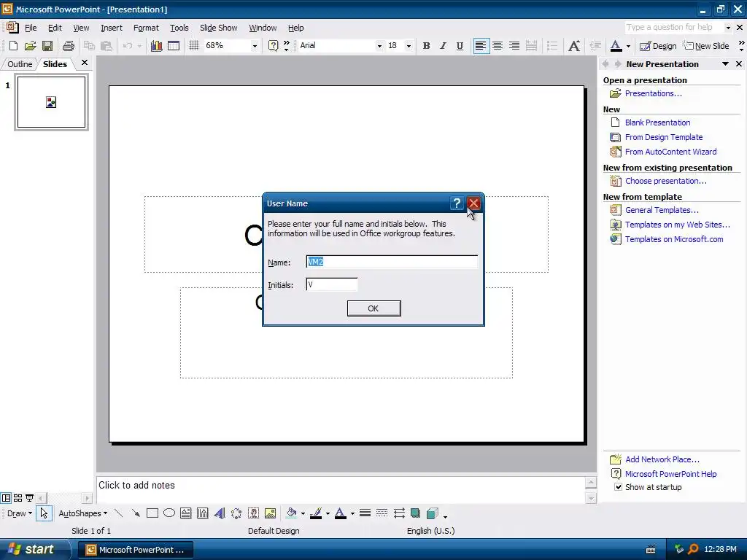The height and width of the screenshot is (560, 747).
Task: Click the Insert Table icon
Action: click(x=174, y=46)
